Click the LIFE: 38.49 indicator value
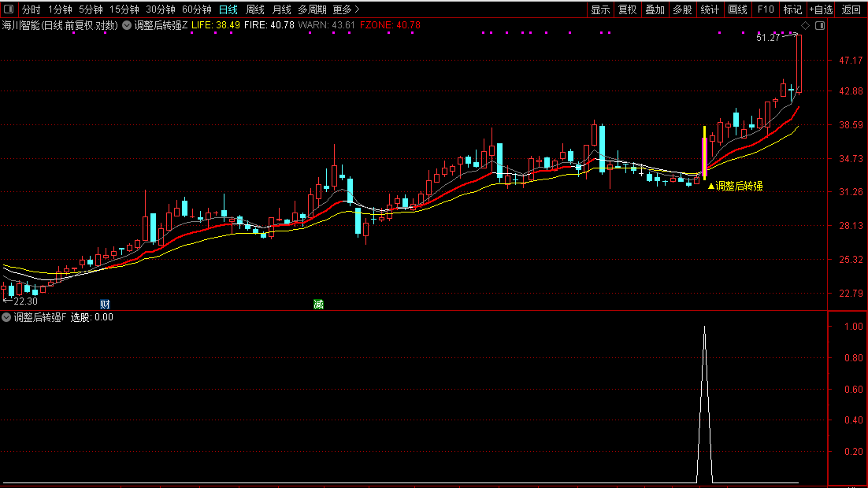Image resolution: width=868 pixels, height=488 pixels. (216, 25)
